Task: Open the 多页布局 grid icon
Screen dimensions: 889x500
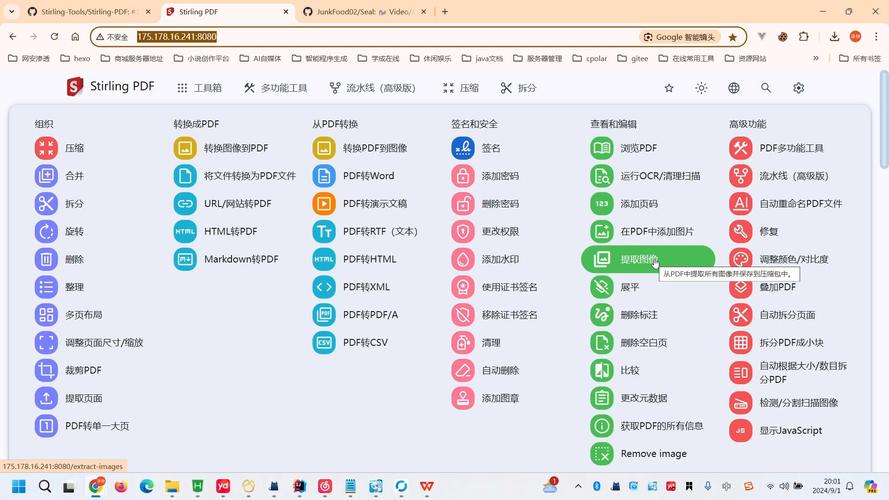Action: (x=46, y=315)
